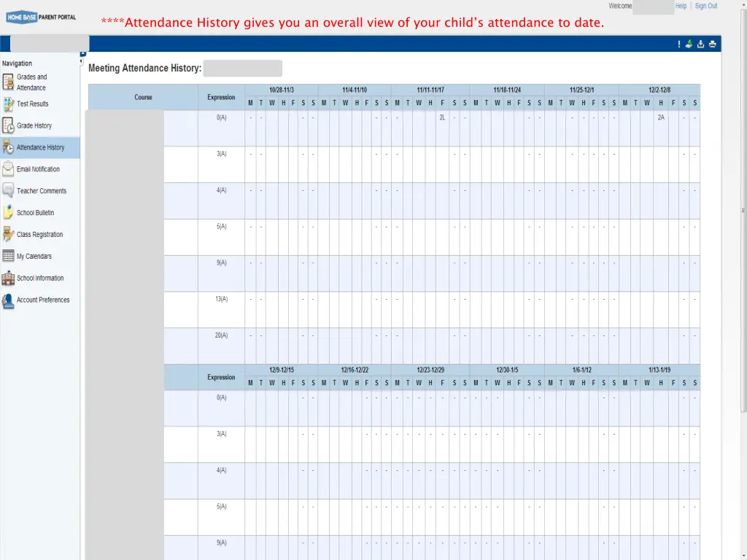This screenshot has height=560, width=747.
Task: Click the 12/16-12/22 week header
Action: click(355, 370)
